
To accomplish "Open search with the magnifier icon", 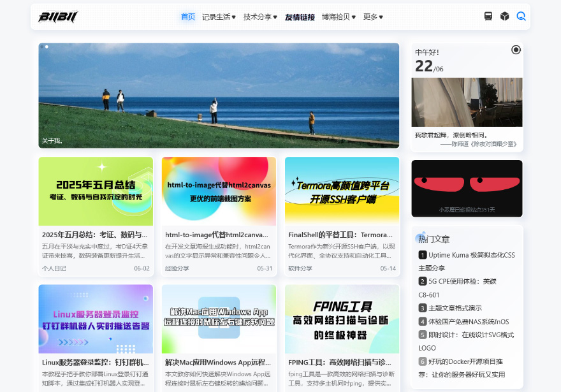I will point(521,17).
